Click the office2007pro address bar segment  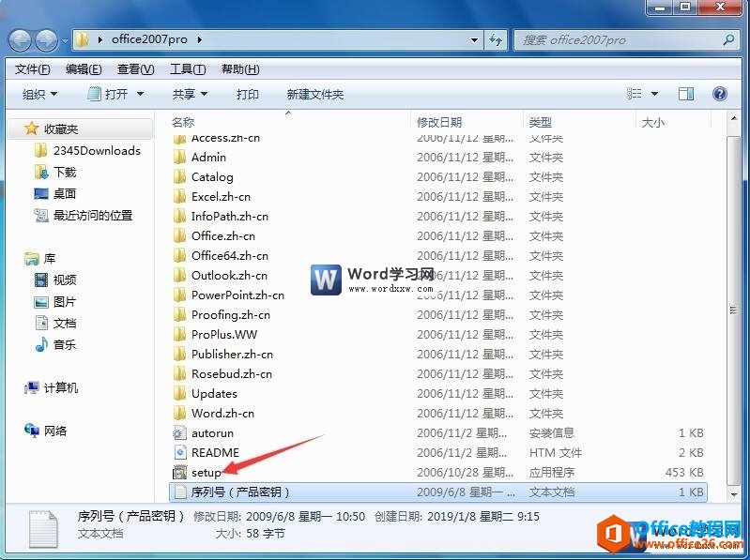(x=149, y=39)
